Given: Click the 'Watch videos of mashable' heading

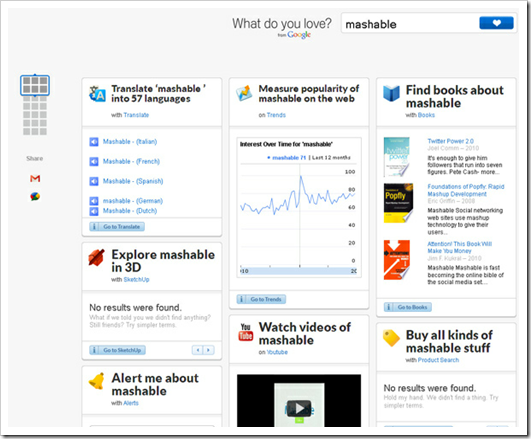Looking at the screenshot, I should [305, 334].
